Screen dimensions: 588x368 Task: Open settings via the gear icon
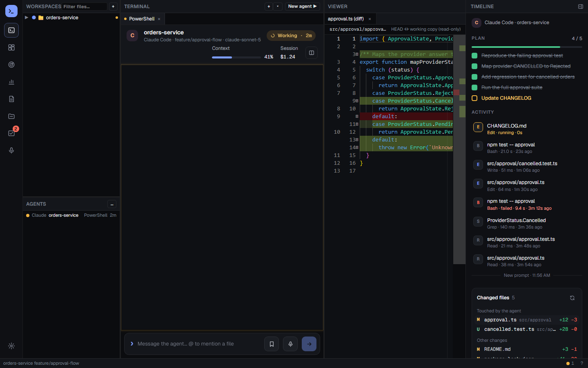tap(11, 346)
